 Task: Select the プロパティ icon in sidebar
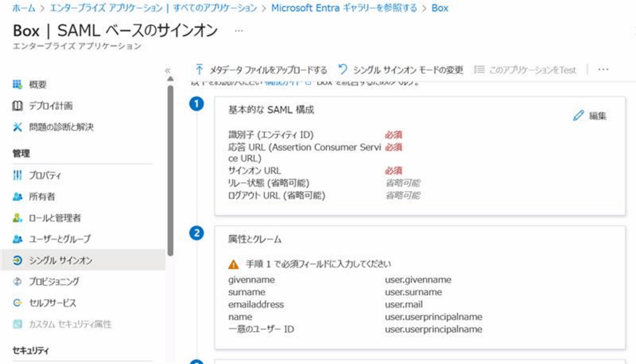17,176
